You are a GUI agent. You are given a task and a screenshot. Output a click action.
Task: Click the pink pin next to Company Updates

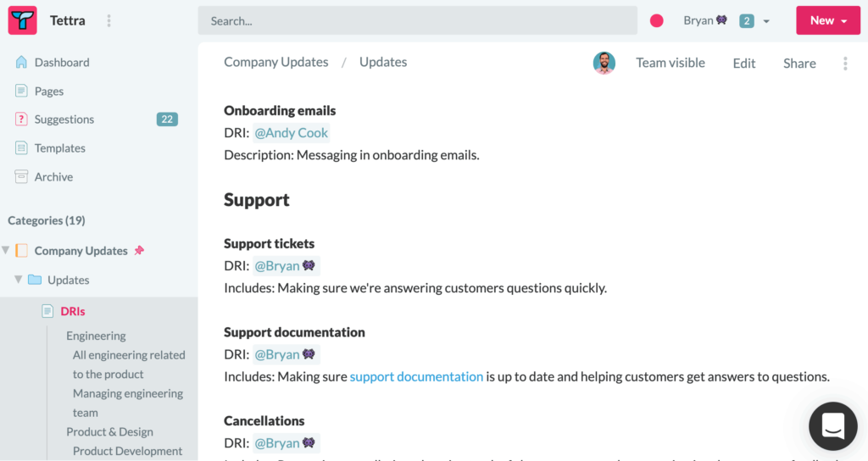pyautogui.click(x=140, y=250)
